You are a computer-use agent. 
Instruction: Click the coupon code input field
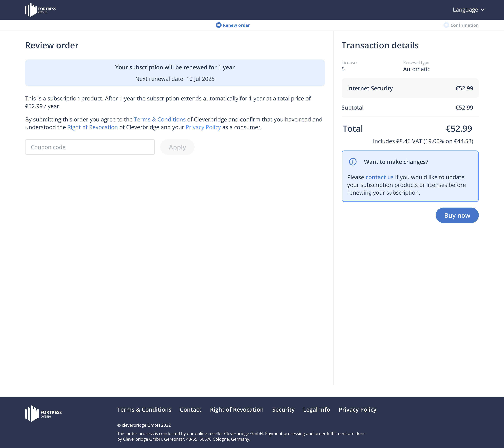[x=90, y=147]
